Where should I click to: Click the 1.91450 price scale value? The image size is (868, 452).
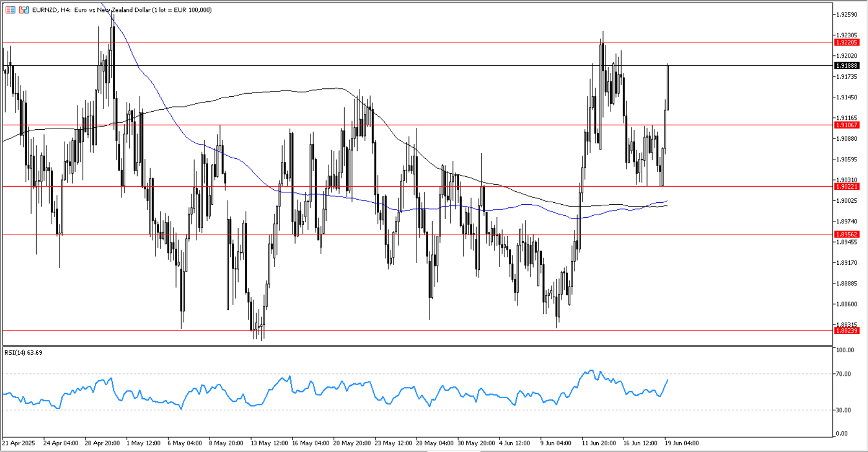click(847, 97)
